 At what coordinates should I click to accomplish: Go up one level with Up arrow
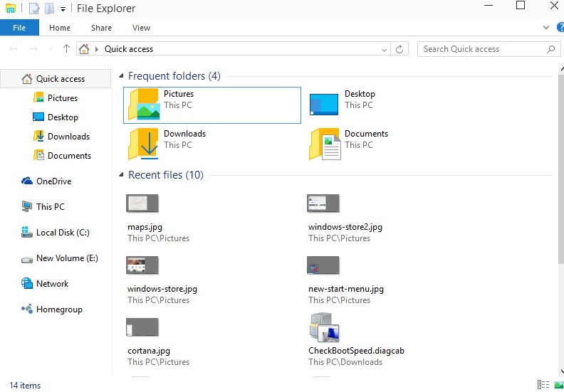(66, 48)
